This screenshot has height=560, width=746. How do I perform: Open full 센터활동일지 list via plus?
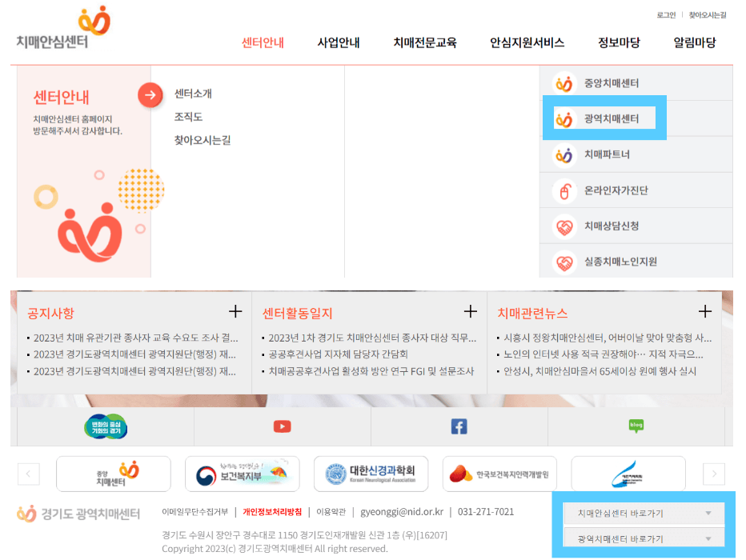[471, 310]
